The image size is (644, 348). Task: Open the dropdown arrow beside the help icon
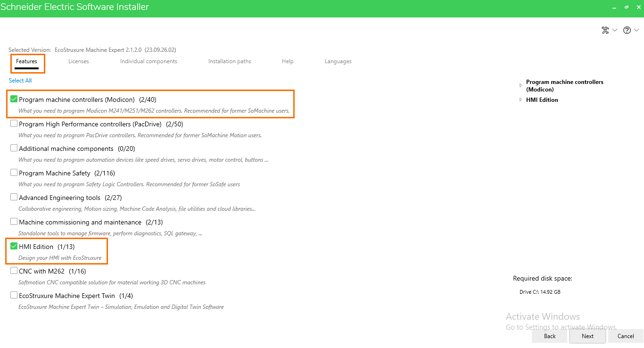point(636,30)
